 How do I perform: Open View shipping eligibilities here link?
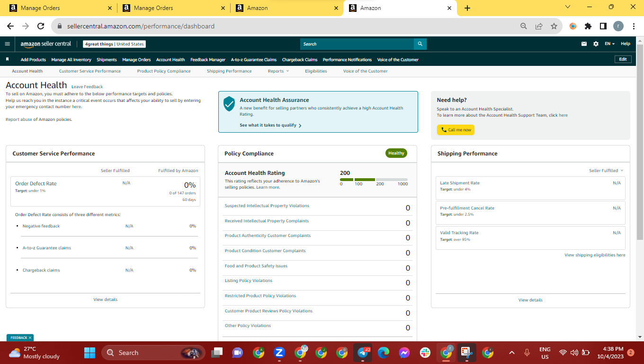pos(595,255)
